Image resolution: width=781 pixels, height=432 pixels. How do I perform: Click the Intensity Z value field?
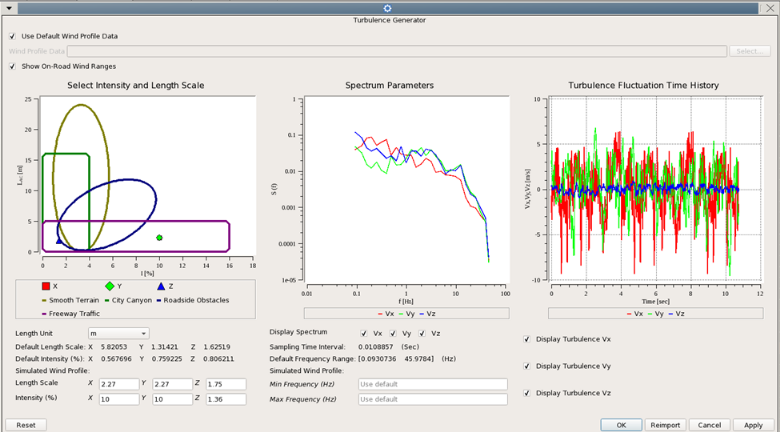(x=227, y=400)
